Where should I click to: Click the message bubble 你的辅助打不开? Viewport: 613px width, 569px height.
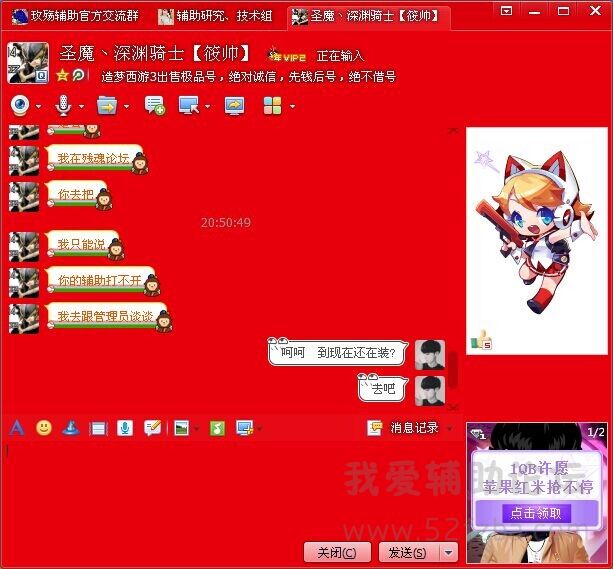pos(102,281)
